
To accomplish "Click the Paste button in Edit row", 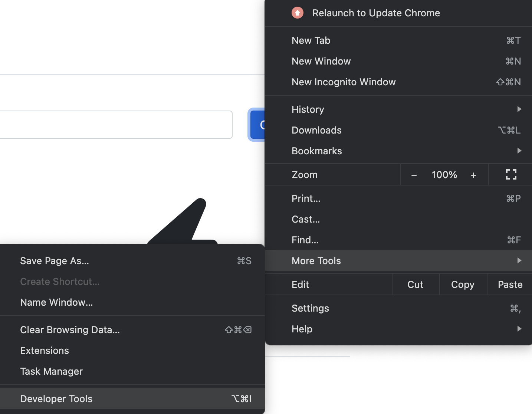I will tap(510, 285).
